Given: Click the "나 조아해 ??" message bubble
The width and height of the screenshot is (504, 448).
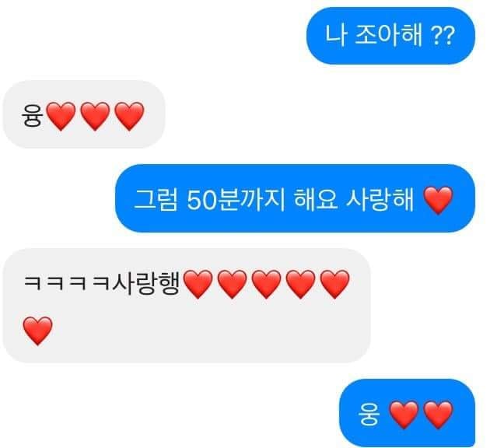Looking at the screenshot, I should click(390, 35).
